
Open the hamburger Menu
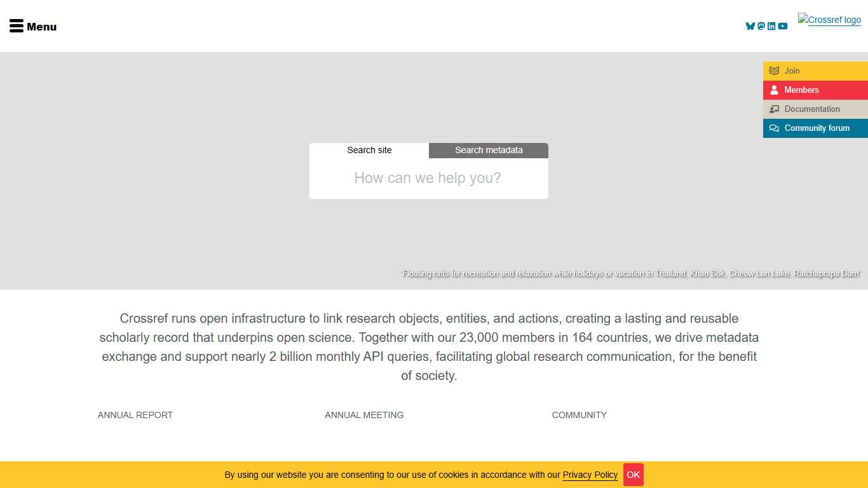click(33, 26)
